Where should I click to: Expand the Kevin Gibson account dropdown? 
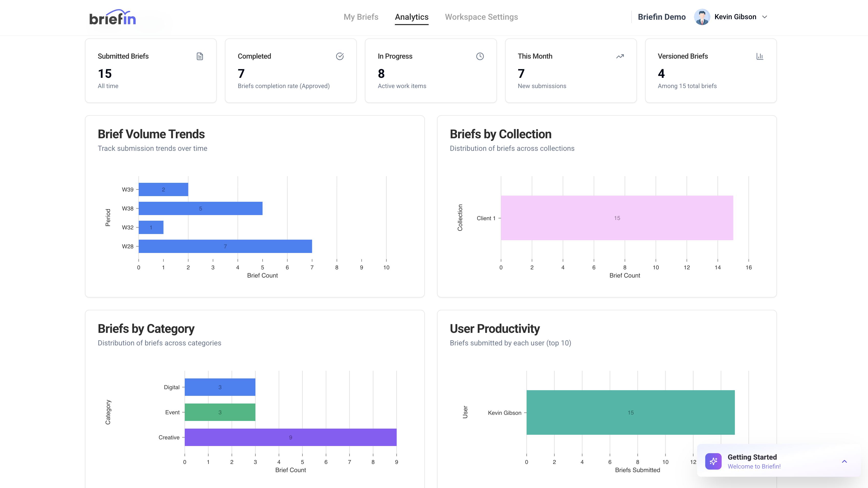pyautogui.click(x=765, y=17)
